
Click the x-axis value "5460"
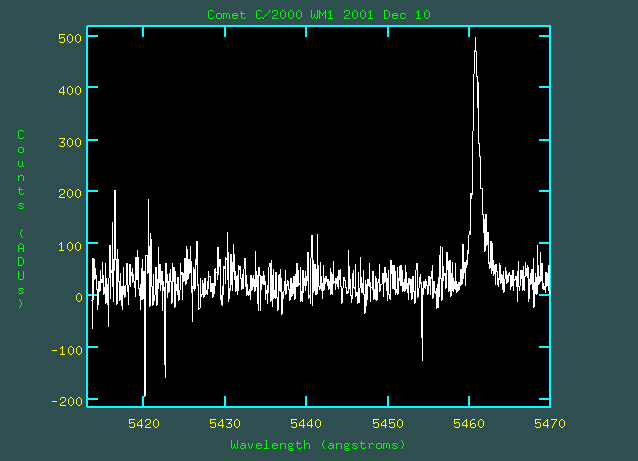pos(469,424)
